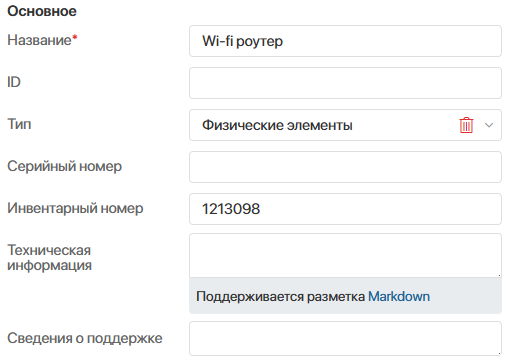Click the Инвентарный номер field with 1213098
Viewport: 510px width, 363px height.
pyautogui.click(x=345, y=209)
